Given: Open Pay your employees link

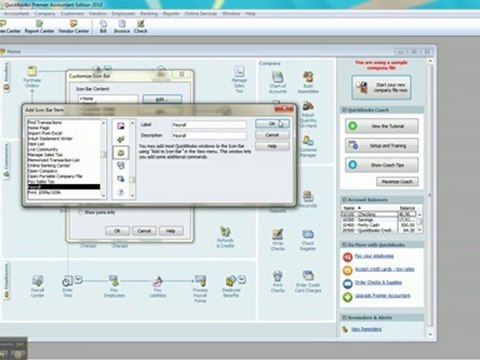Looking at the screenshot, I should (x=374, y=256).
